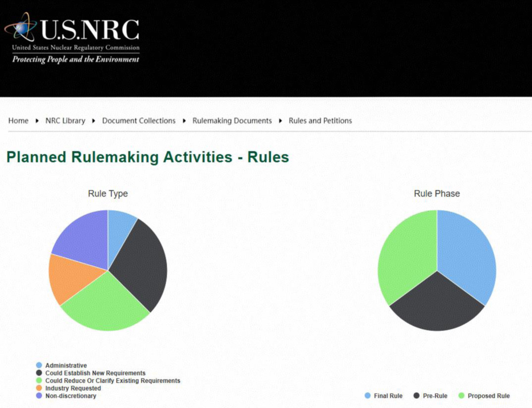The width and height of the screenshot is (532, 408).
Task: Open the Home breadcrumb link
Action: (x=18, y=121)
